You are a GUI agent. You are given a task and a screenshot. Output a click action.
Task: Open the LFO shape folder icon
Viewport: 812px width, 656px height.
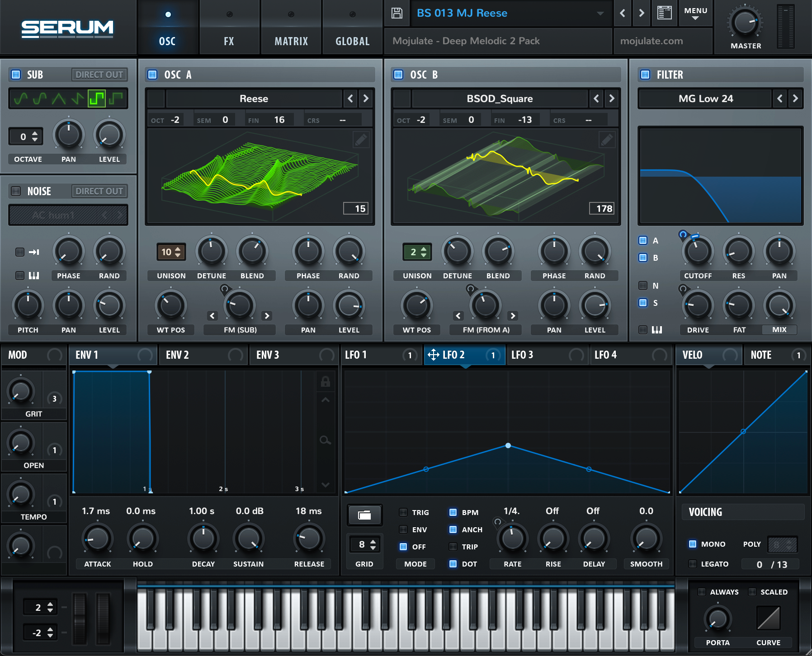[x=364, y=515]
